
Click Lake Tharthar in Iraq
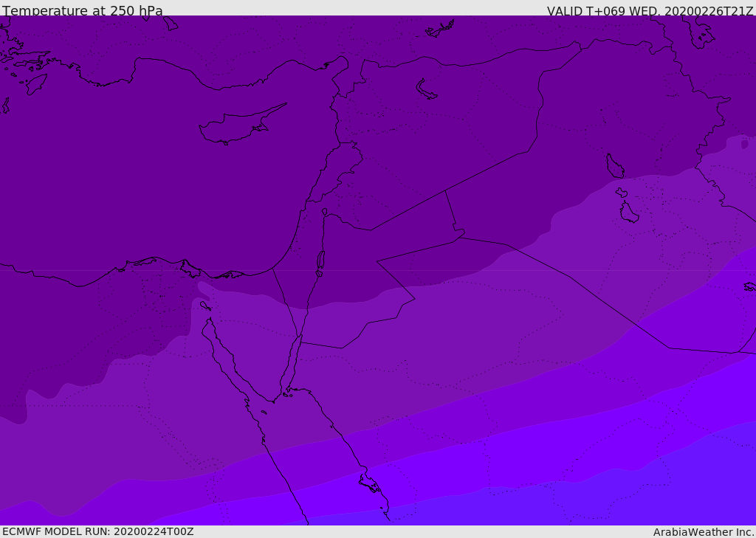pyautogui.click(x=614, y=166)
